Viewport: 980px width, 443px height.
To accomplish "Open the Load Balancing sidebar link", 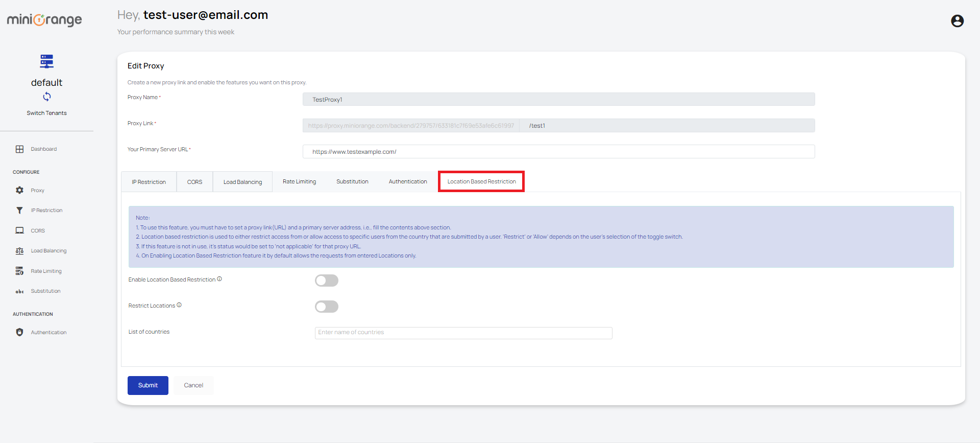I will click(49, 251).
